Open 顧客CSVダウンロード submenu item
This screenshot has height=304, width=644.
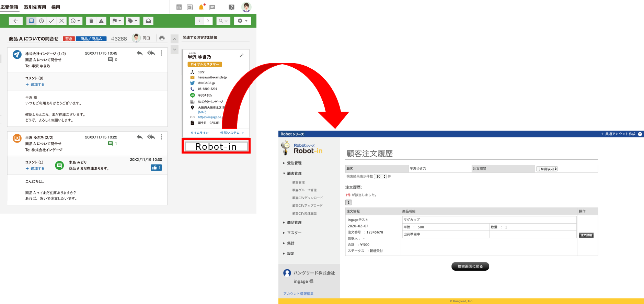307,198
